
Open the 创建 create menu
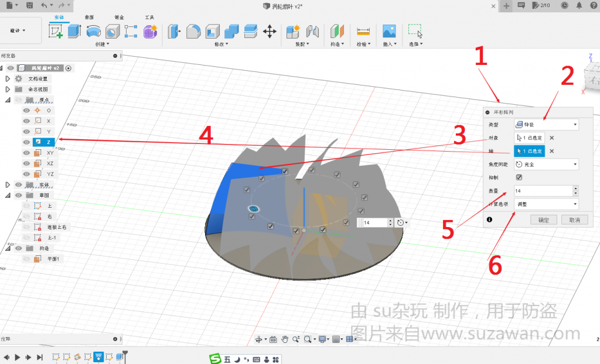(x=102, y=44)
